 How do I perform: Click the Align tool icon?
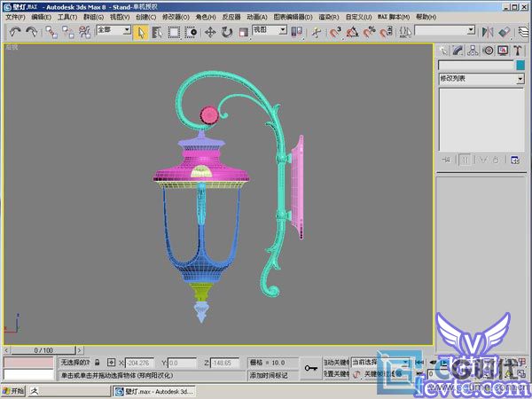pyautogui.click(x=505, y=32)
